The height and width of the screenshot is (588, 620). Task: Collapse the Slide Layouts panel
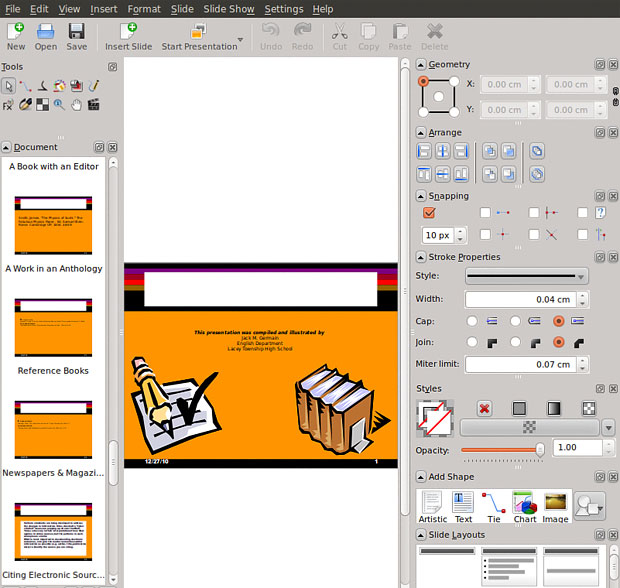coord(421,535)
